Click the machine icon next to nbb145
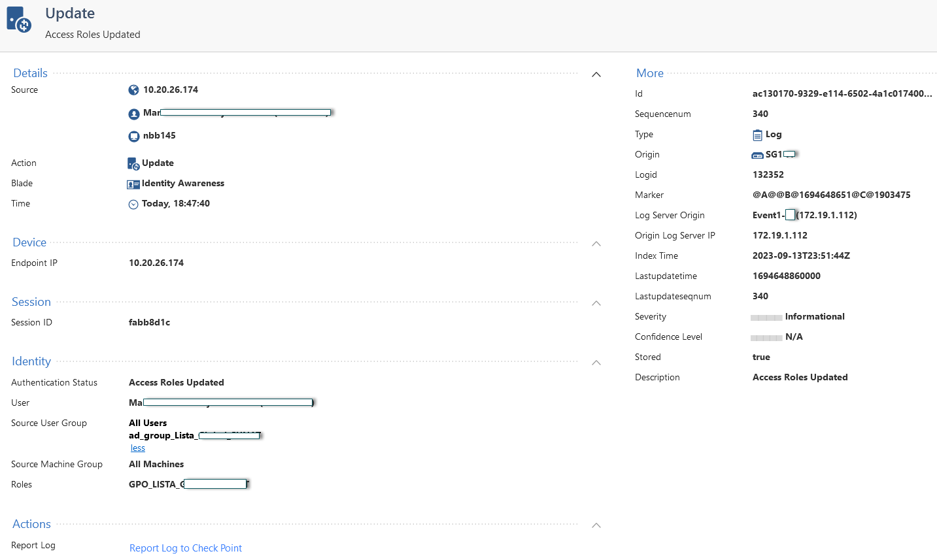The height and width of the screenshot is (560, 937). pyautogui.click(x=133, y=135)
